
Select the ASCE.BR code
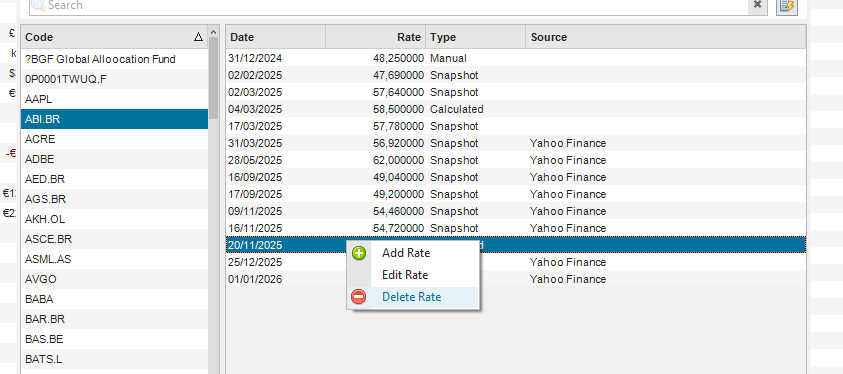point(114,239)
